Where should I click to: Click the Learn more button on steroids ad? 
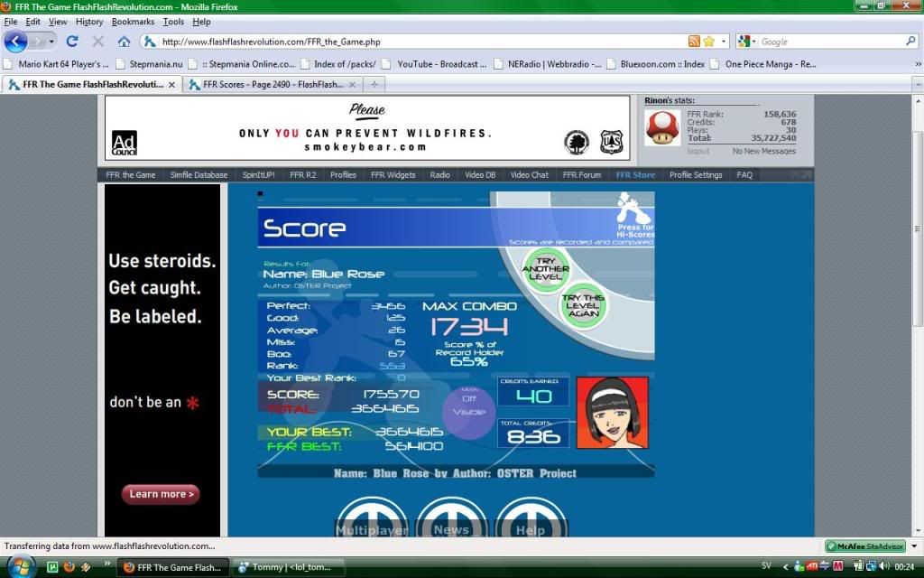(160, 494)
